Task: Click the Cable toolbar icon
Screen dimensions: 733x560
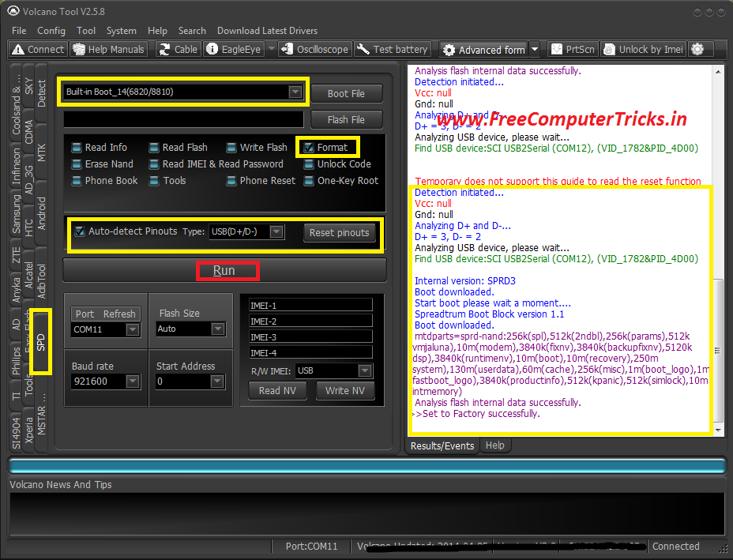Action: [178, 49]
